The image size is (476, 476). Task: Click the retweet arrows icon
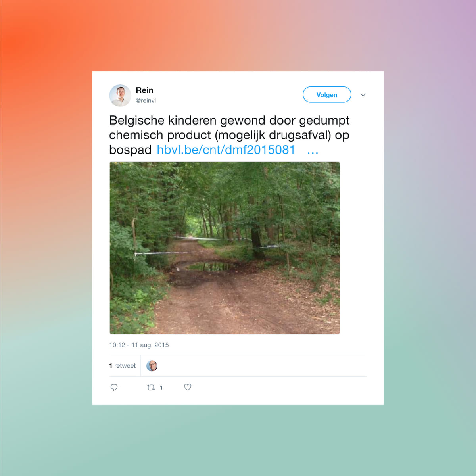click(x=151, y=388)
